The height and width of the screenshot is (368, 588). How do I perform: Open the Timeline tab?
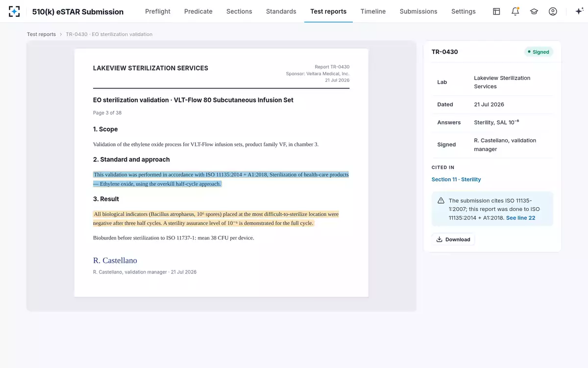[x=373, y=11]
